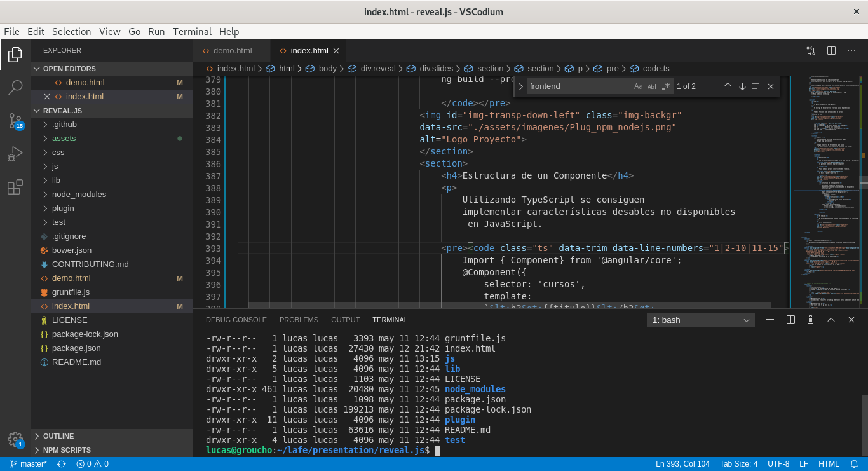Open the Source Control view
The width and height of the screenshot is (868, 471).
[x=15, y=120]
